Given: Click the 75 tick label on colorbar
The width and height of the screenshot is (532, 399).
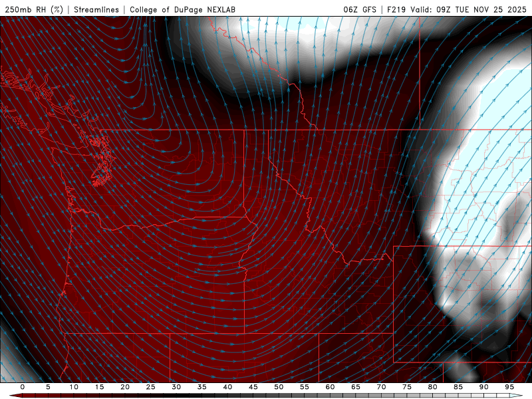Looking at the screenshot, I should coord(406,387).
